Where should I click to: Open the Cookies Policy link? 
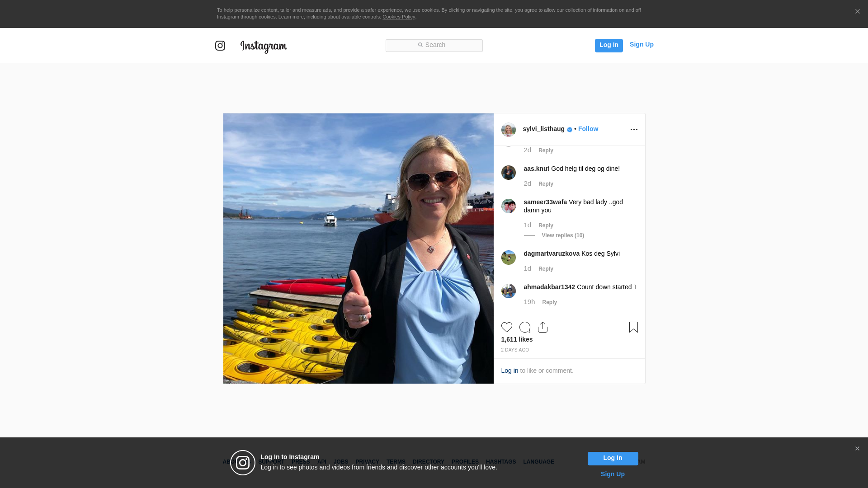tap(398, 17)
